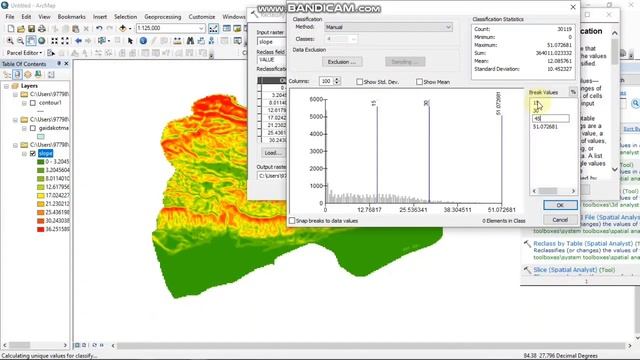Open the View menu
The image size is (640, 360).
pyautogui.click(x=44, y=17)
